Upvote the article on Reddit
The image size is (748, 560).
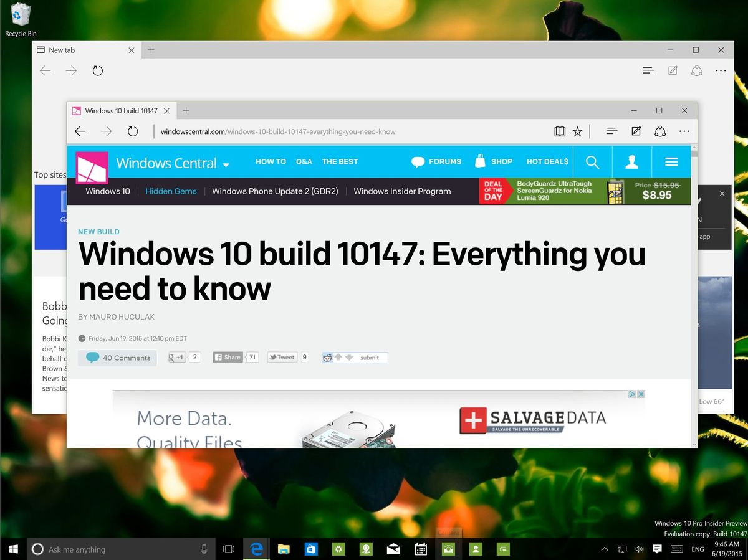[x=337, y=357]
